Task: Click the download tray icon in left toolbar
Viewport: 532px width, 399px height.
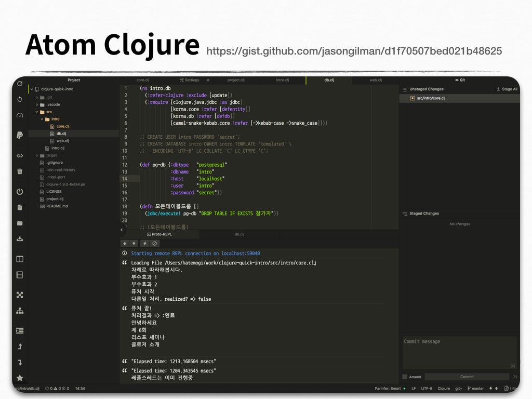Action: pos(20,239)
